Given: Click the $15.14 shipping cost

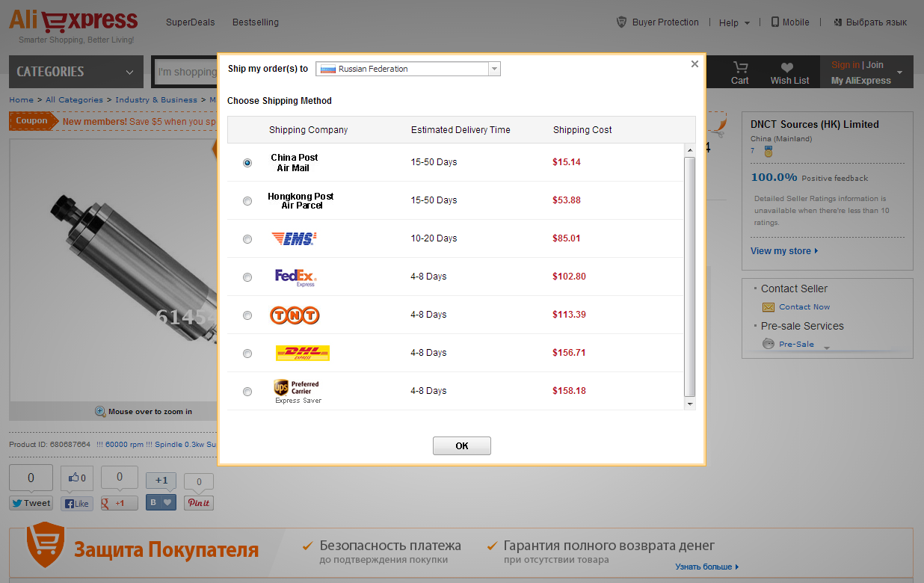Looking at the screenshot, I should (x=567, y=162).
